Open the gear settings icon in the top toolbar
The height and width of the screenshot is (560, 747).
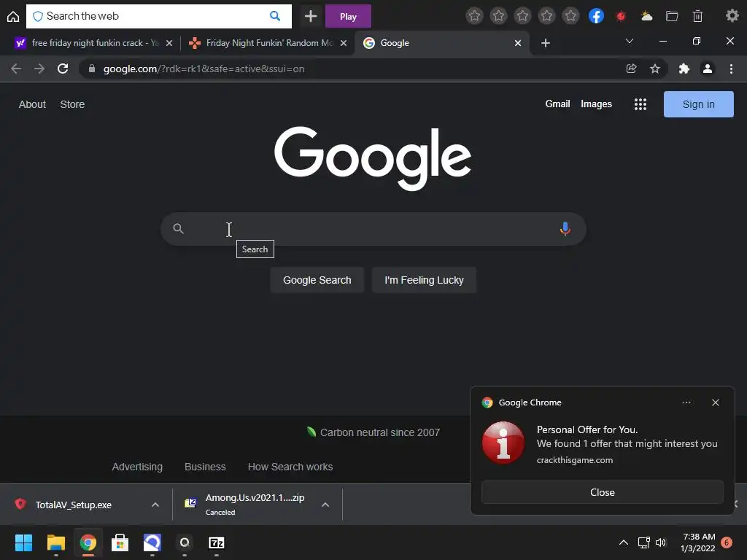(x=732, y=16)
